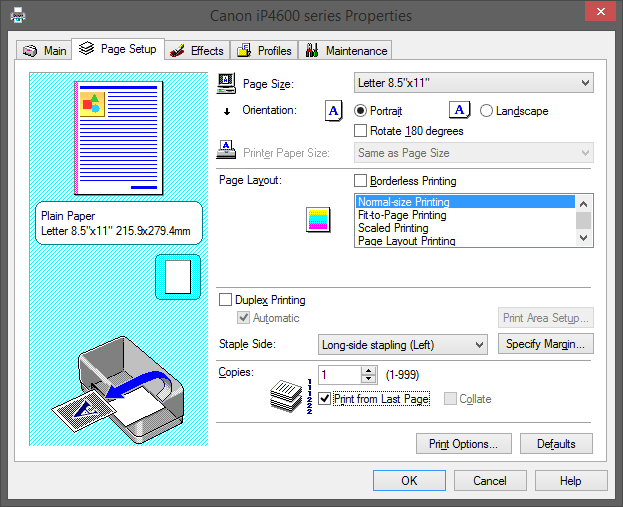Switch to the Page Setup tab
Image resolution: width=623 pixels, height=507 pixels.
118,49
